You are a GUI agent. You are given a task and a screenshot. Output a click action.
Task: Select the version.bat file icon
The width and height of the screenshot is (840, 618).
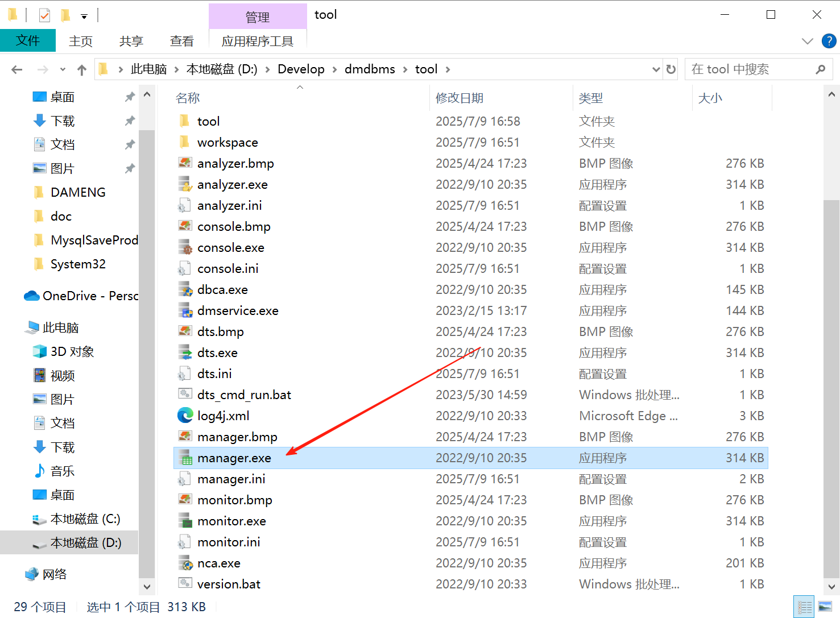coord(185,584)
